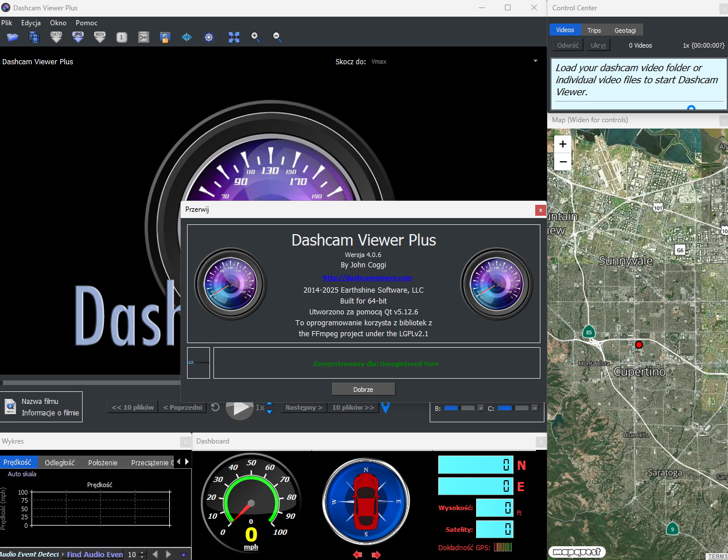Close the Wykres panel
Viewport: 728px width, 560px height.
tap(185, 441)
